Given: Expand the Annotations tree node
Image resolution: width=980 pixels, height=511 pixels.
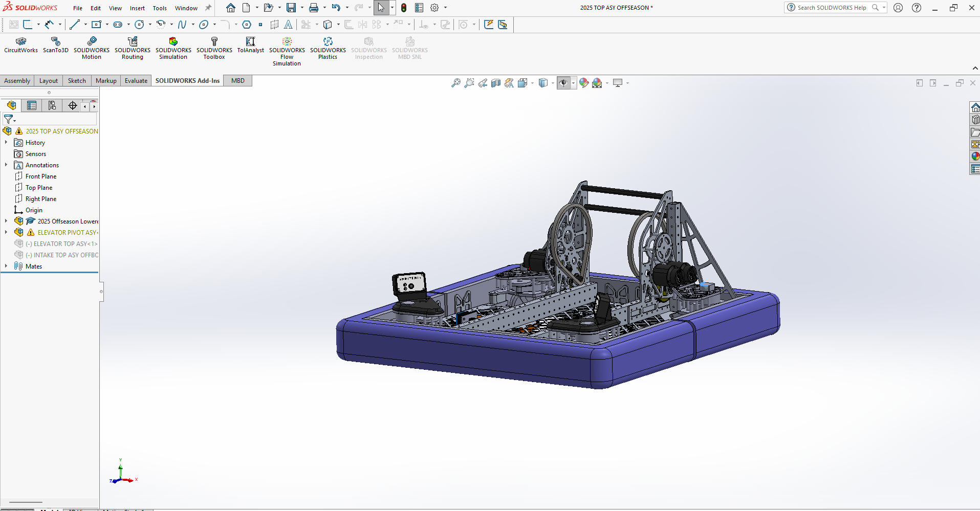Looking at the screenshot, I should point(6,165).
